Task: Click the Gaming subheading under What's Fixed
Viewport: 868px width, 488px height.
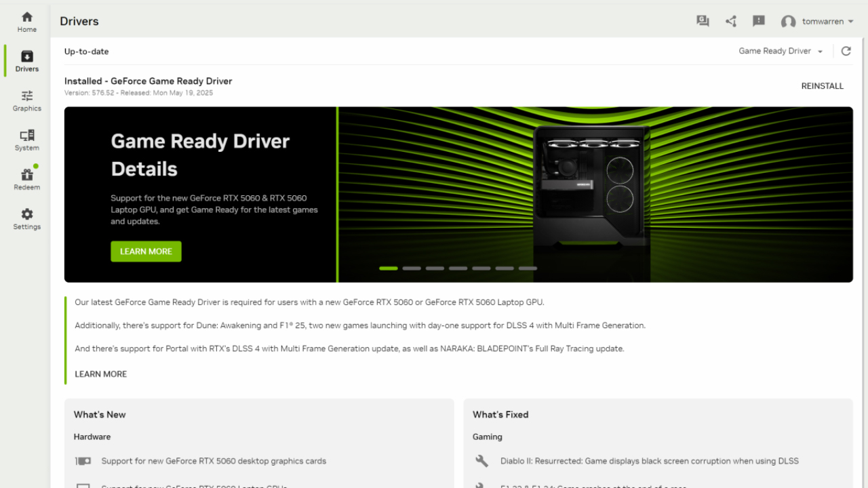Action: [488, 437]
